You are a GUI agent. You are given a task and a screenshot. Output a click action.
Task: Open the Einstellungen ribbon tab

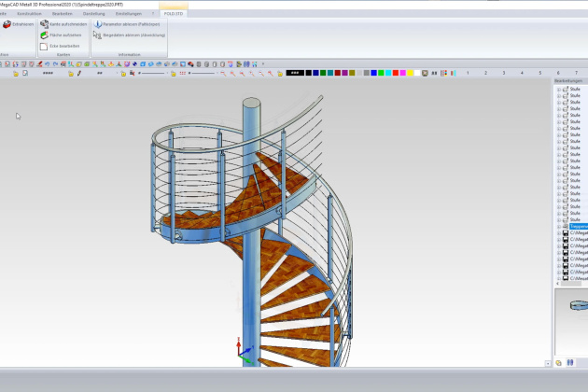(x=130, y=14)
